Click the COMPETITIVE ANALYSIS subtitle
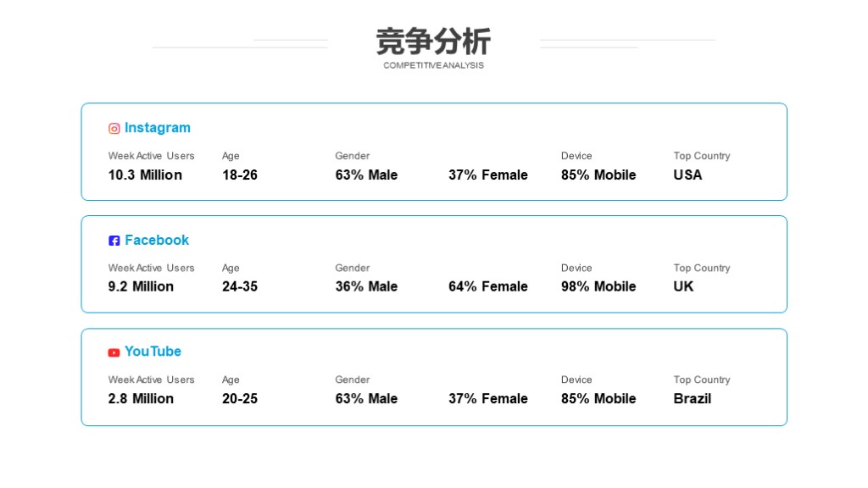Screen dimensions: 868x488 coord(433,65)
